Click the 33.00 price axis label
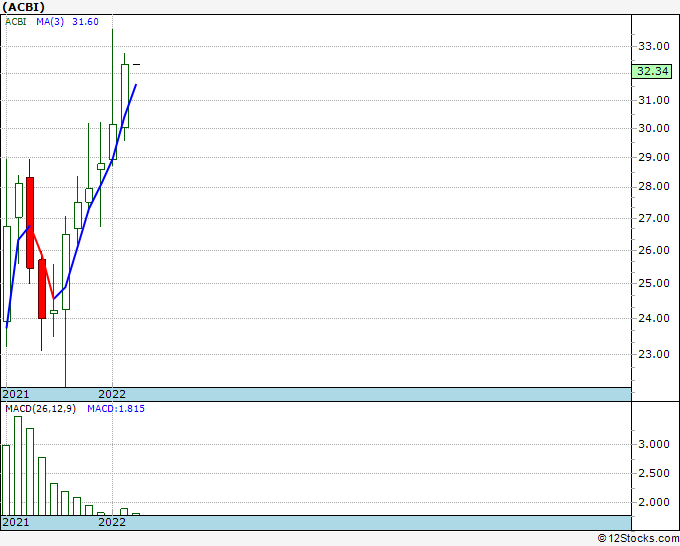 [x=654, y=46]
